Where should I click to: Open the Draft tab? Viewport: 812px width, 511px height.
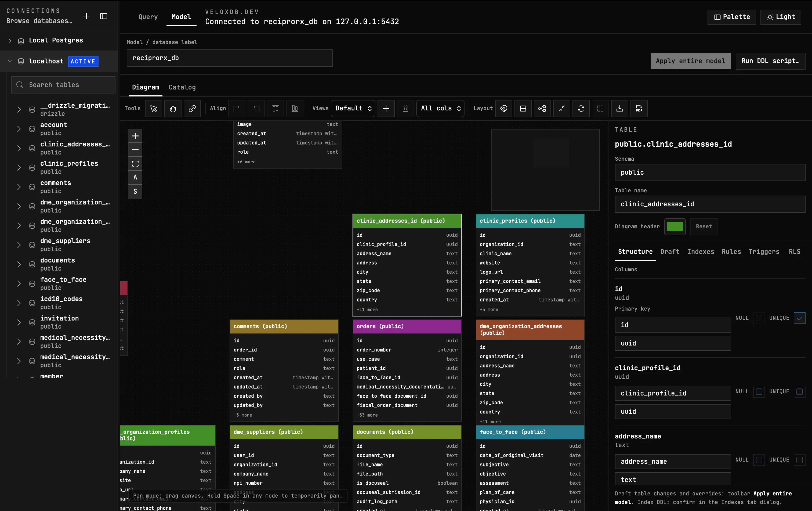click(670, 252)
